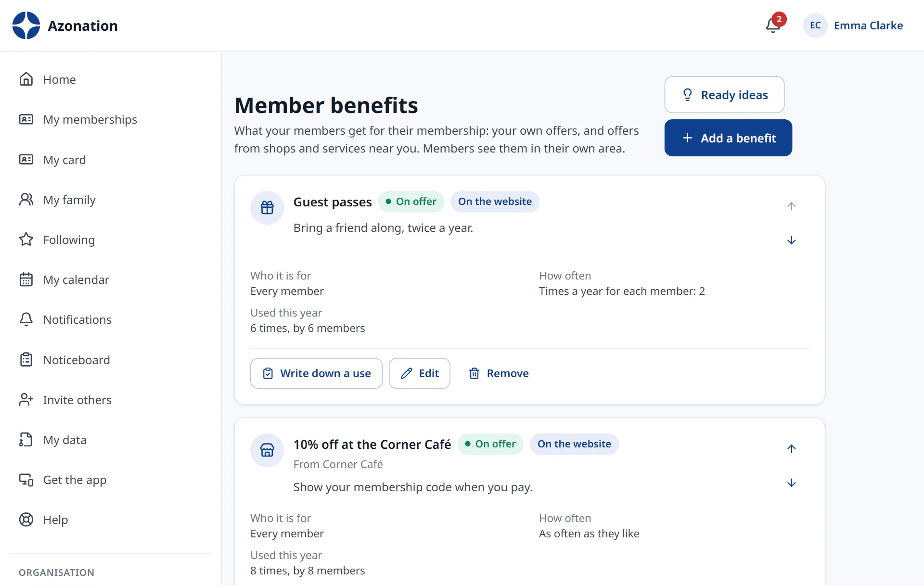Click the My calendar icon
Screen dimensions: 924x585
pyautogui.click(x=26, y=280)
